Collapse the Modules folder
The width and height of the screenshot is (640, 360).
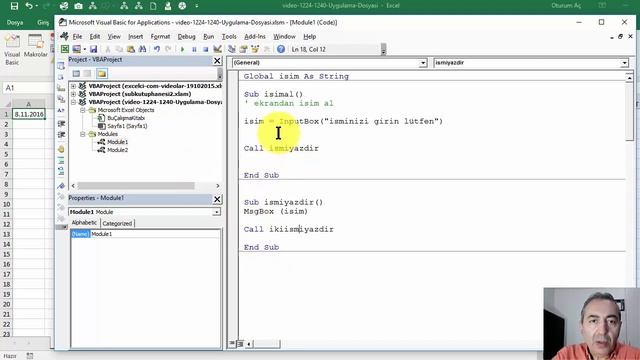coord(83,134)
